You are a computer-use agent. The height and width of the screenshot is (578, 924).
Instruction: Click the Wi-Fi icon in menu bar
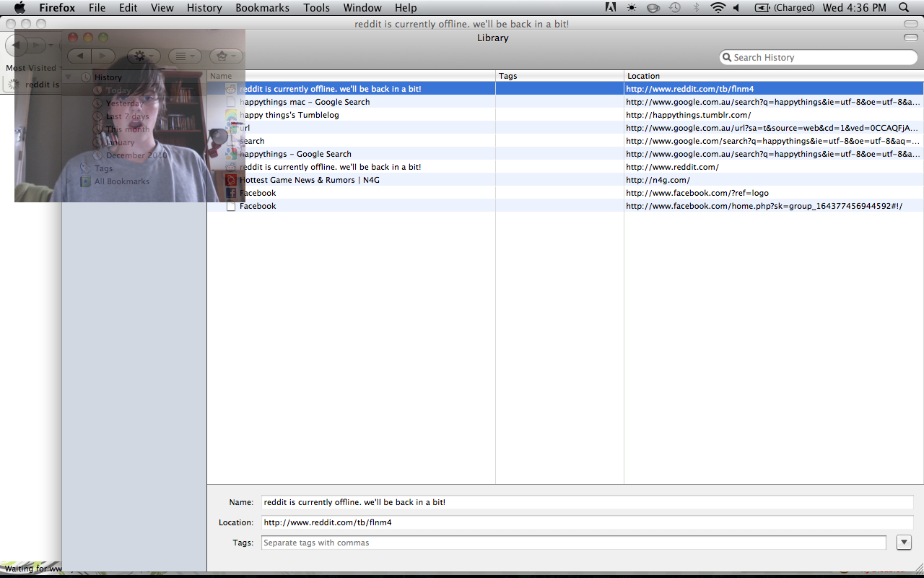coord(718,8)
